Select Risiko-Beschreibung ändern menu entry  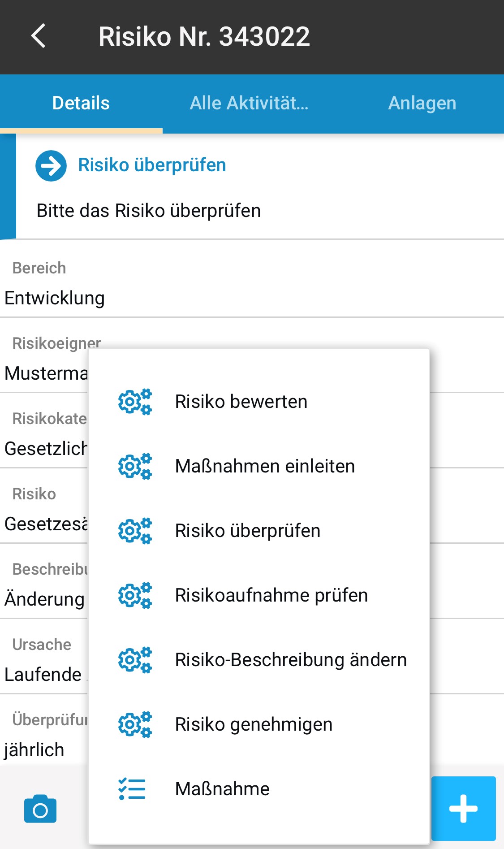point(291,660)
